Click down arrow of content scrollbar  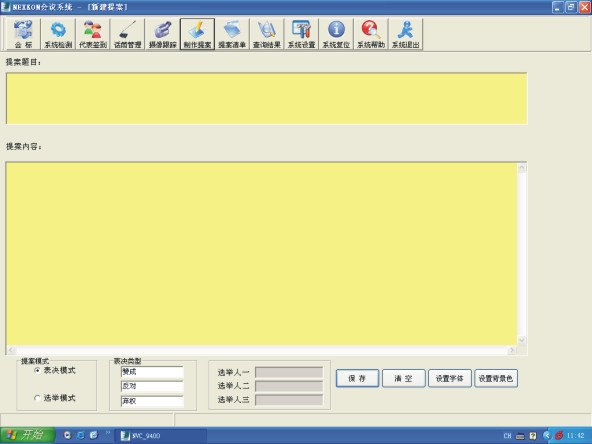tap(522, 340)
